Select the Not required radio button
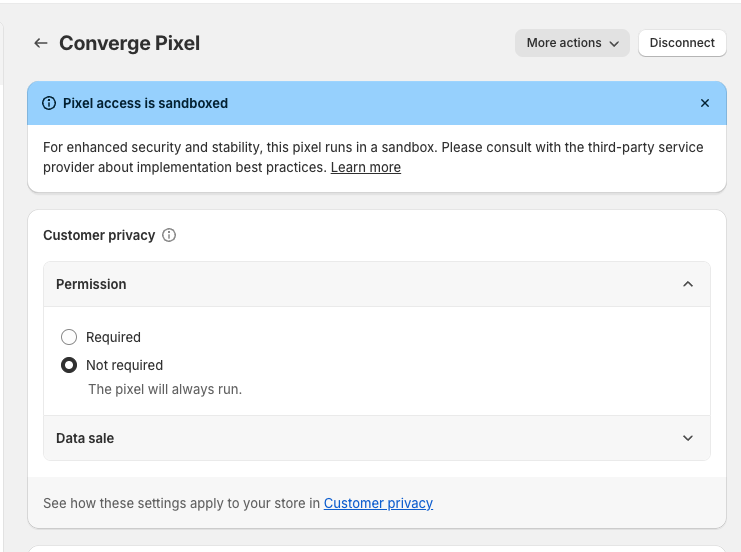 point(69,365)
